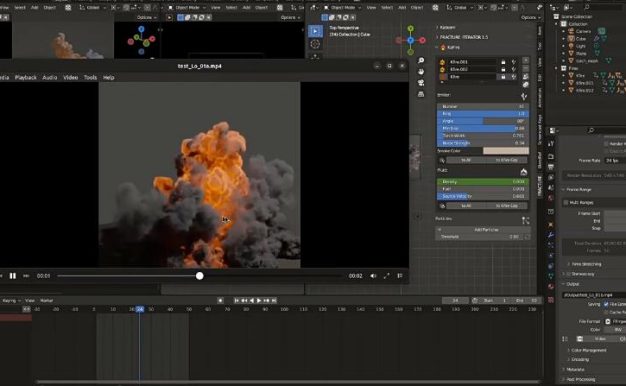Image resolution: width=626 pixels, height=386 pixels.
Task: Open the media player's sidebar button at far right
Action: pyautogui.click(x=400, y=276)
